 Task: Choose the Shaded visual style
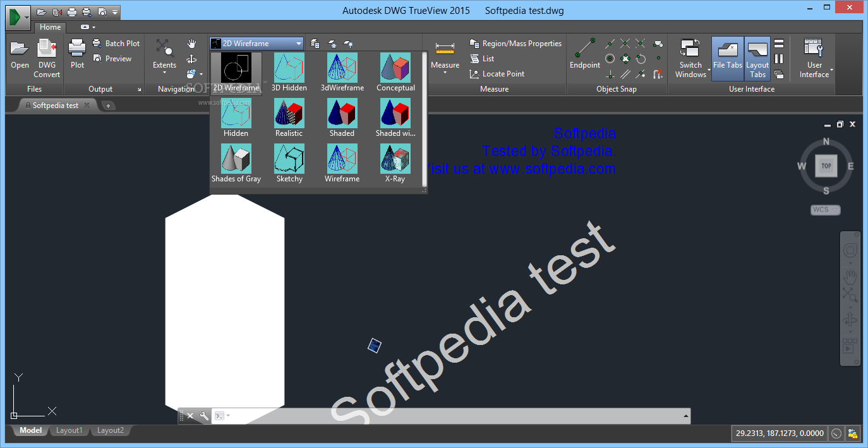(x=342, y=118)
